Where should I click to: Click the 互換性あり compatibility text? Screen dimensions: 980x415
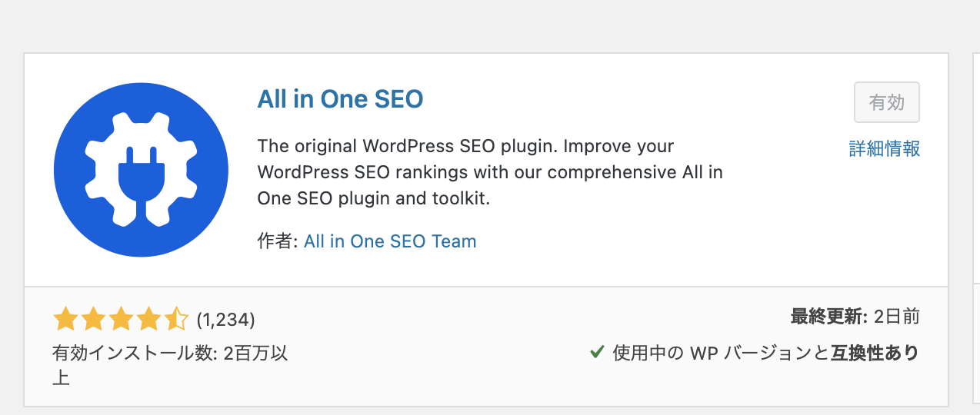coord(875,353)
